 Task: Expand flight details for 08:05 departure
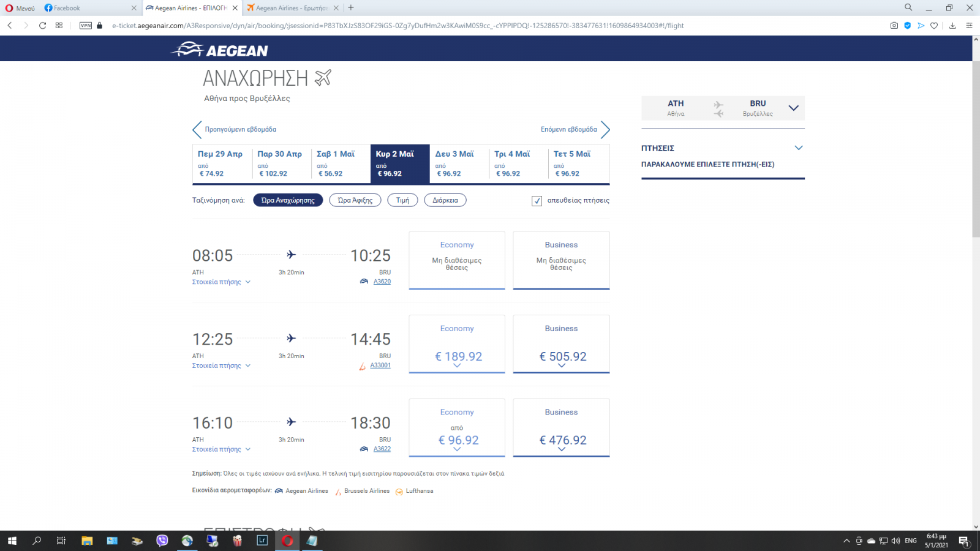(x=221, y=282)
